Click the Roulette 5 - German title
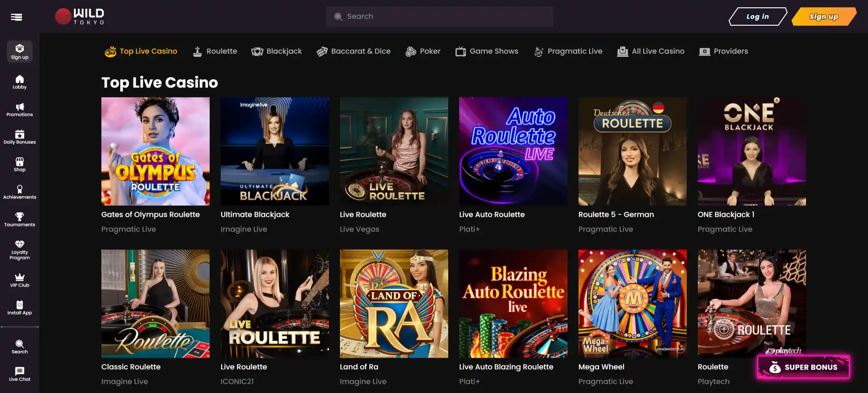Image resolution: width=868 pixels, height=393 pixels. coord(616,215)
